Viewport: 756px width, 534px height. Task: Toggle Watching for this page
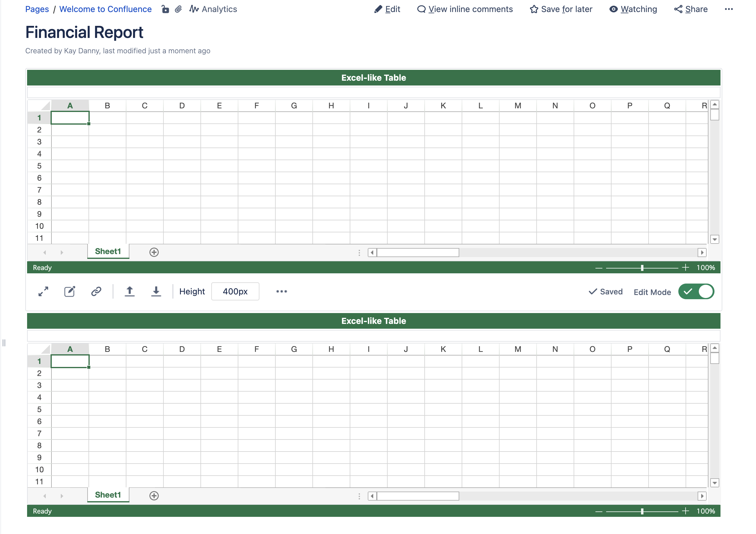(x=633, y=9)
